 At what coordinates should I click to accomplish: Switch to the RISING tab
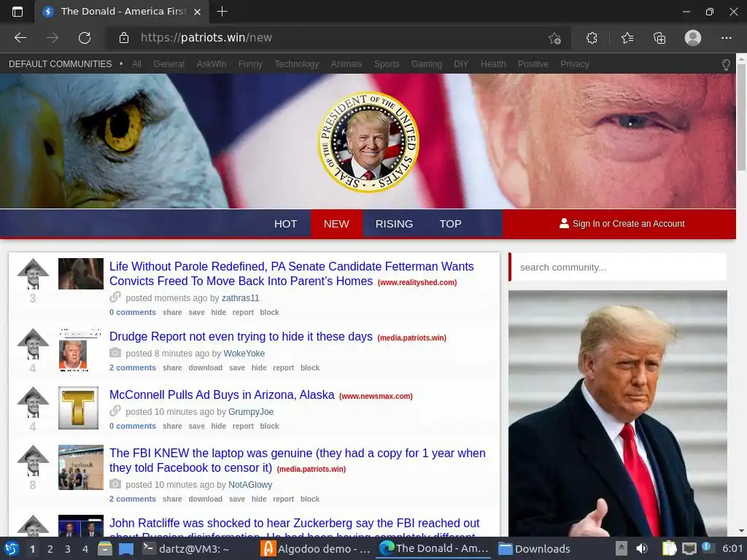tap(394, 224)
